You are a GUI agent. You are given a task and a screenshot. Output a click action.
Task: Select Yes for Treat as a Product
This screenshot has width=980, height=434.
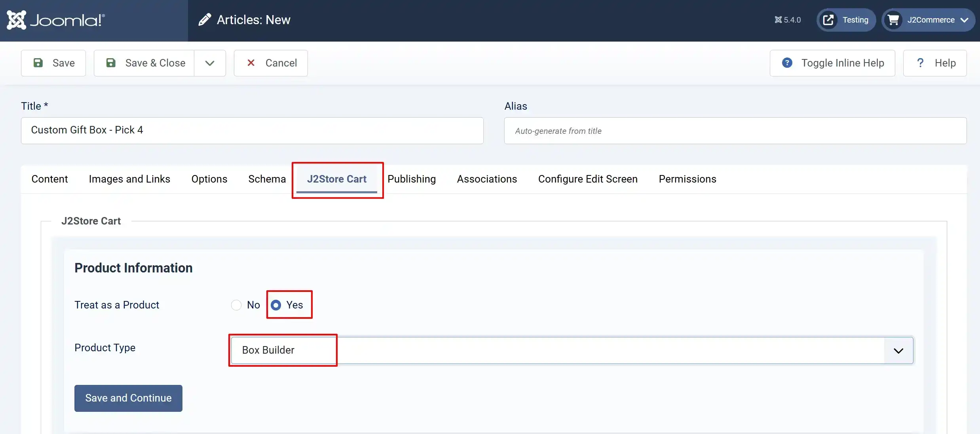click(x=276, y=305)
